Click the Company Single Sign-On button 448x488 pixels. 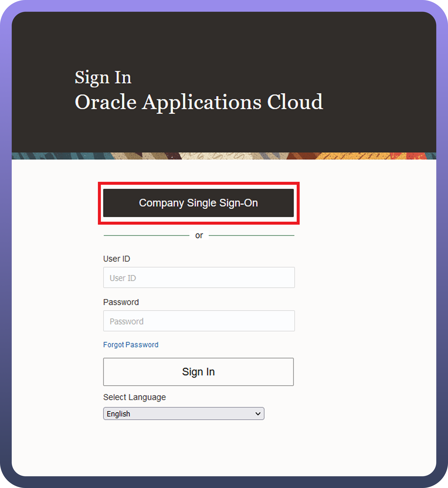(198, 203)
